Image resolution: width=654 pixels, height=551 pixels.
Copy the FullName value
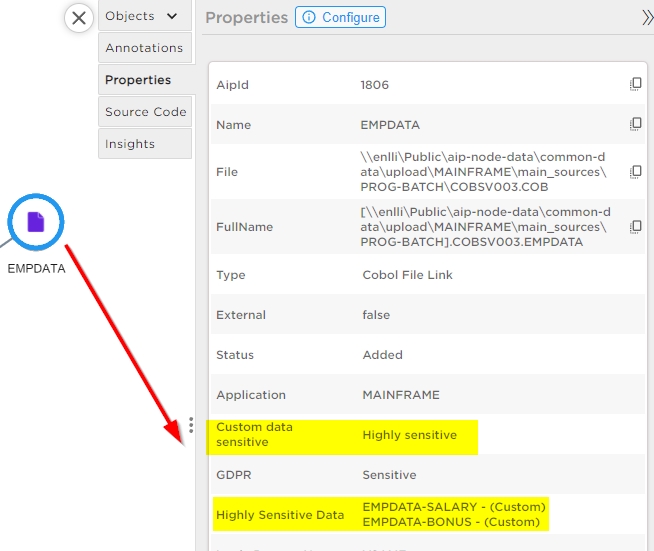click(x=635, y=227)
